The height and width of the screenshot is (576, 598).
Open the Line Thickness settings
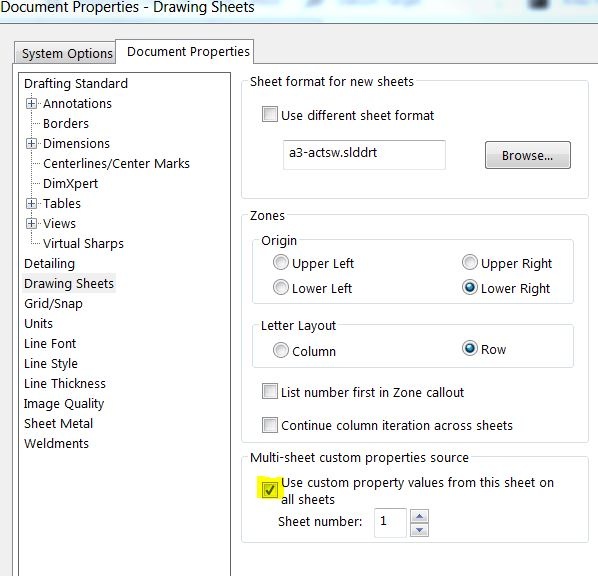pyautogui.click(x=65, y=383)
